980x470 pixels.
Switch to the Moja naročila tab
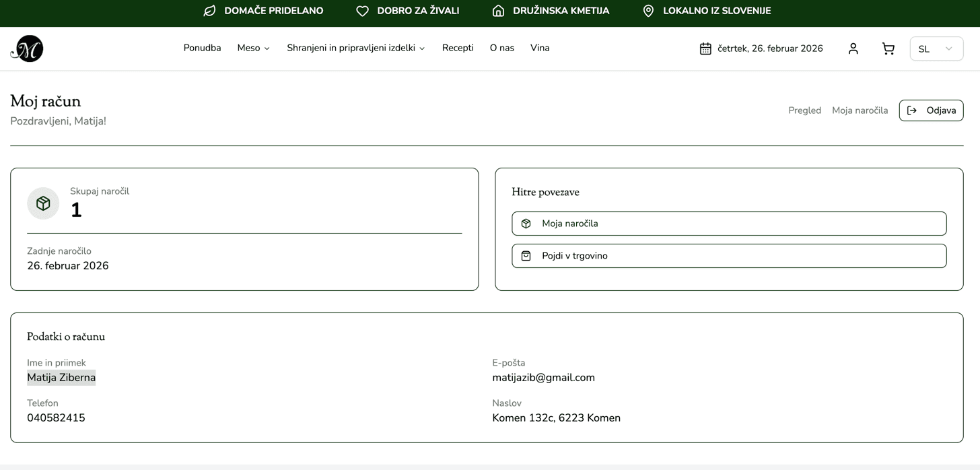(860, 110)
